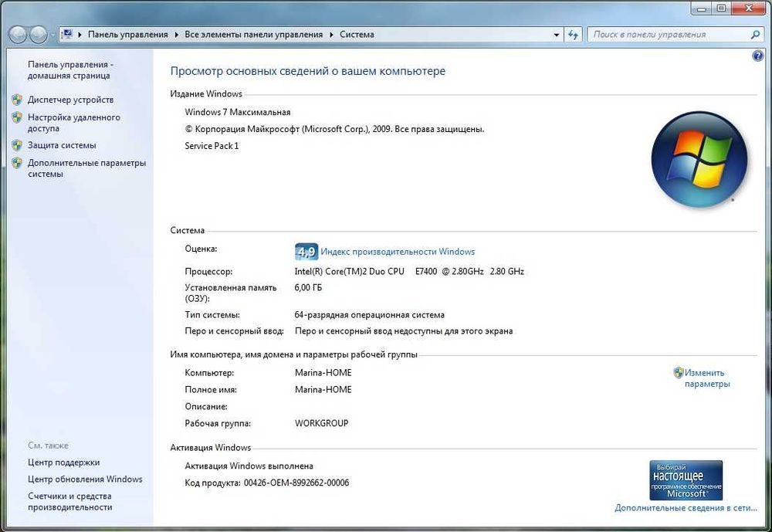This screenshot has height=532, width=772.
Task: Click installed memory value 6,00 ГБ
Action: pos(308,288)
